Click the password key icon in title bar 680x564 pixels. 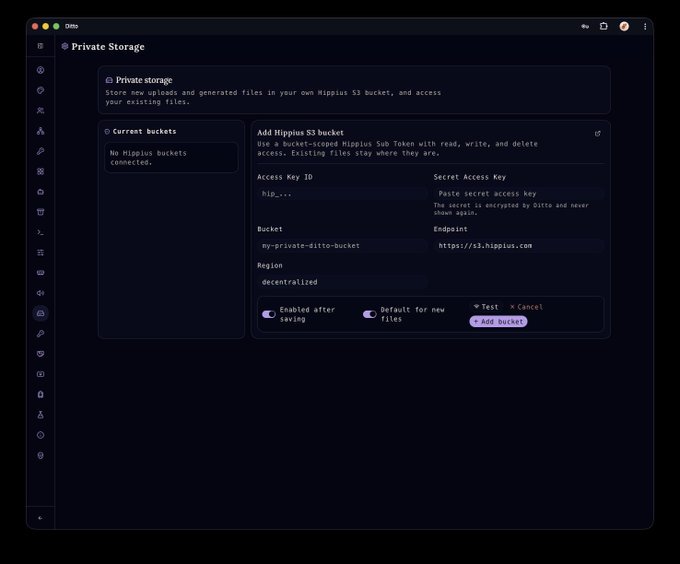coord(585,26)
